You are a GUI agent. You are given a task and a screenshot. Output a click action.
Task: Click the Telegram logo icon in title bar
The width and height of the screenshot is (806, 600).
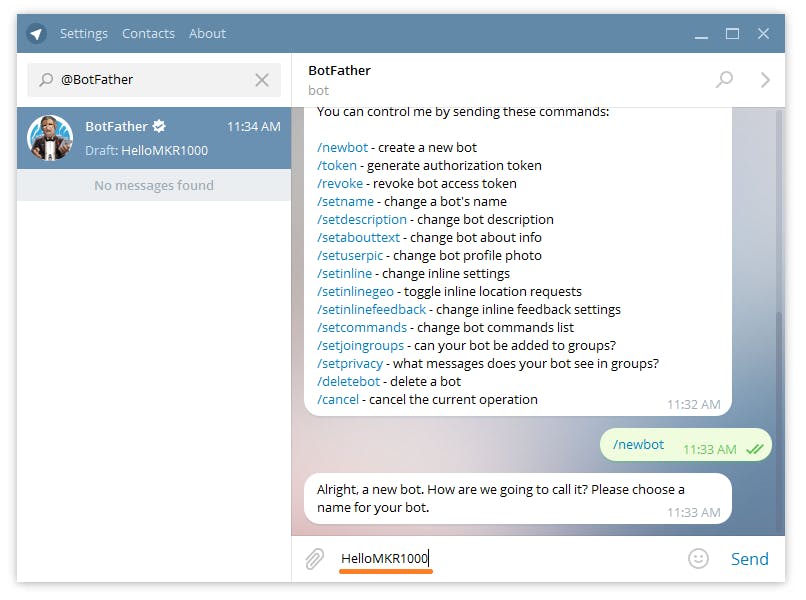pyautogui.click(x=36, y=34)
